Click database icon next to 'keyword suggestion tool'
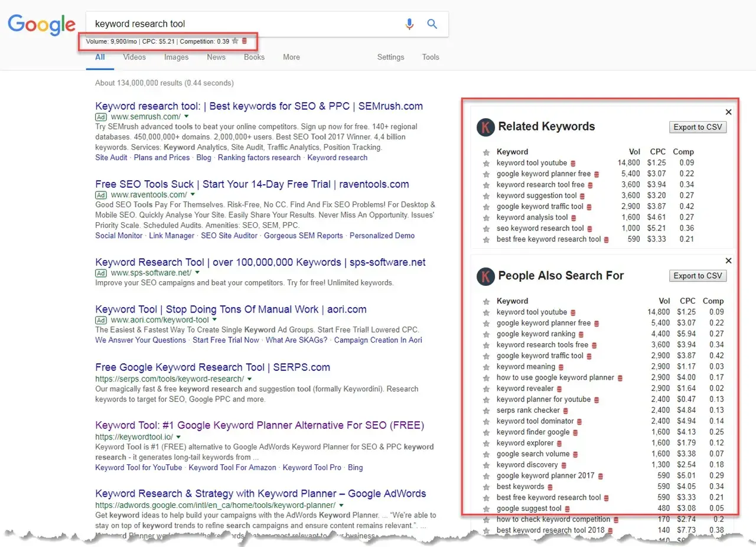756x547 pixels. pos(582,196)
